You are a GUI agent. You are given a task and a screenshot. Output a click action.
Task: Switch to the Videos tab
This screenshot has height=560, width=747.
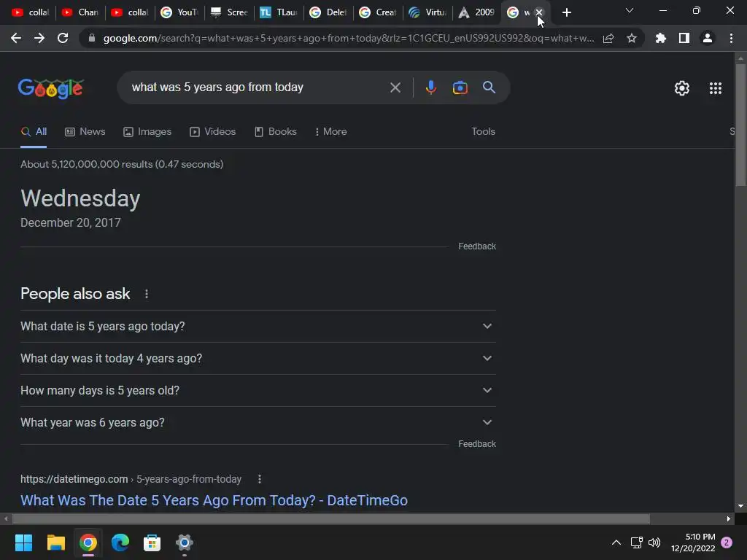pos(212,131)
